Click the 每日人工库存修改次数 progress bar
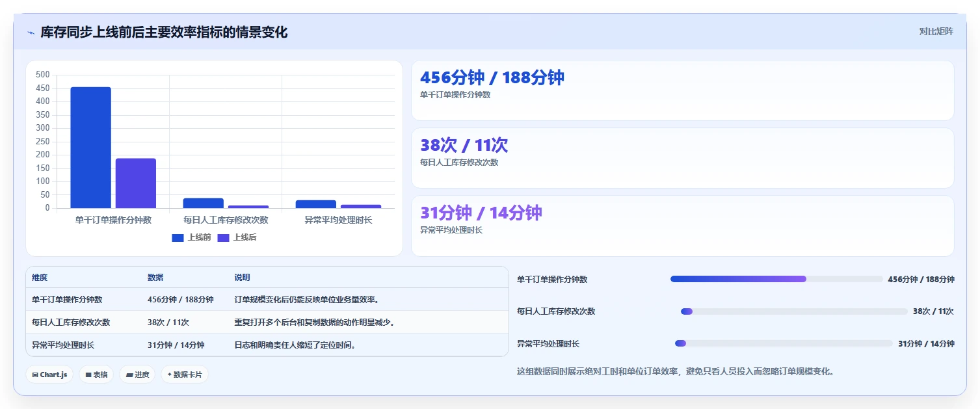 click(794, 311)
